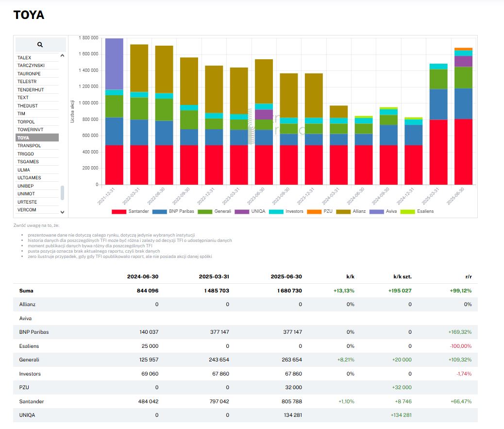Click the search magnifier icon
Screen dimensions: 504x429
[40, 45]
